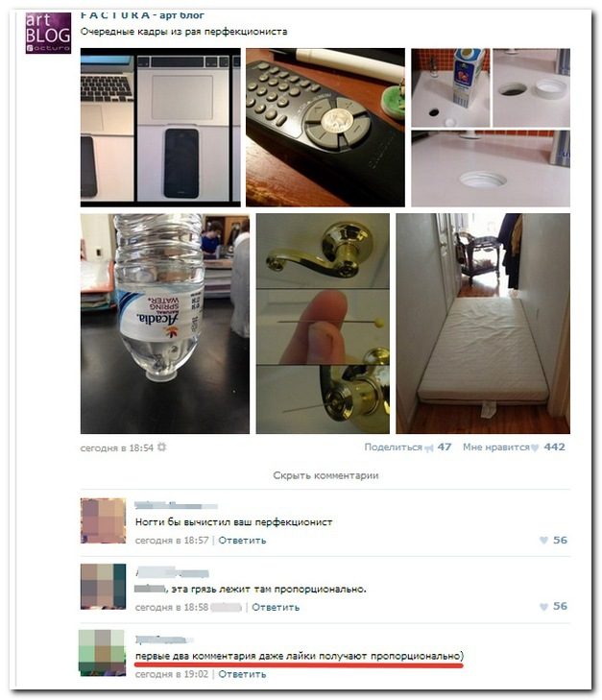Collapse comments with Скрыть комментарии
Screen dimensions: 602x700
pyautogui.click(x=325, y=475)
